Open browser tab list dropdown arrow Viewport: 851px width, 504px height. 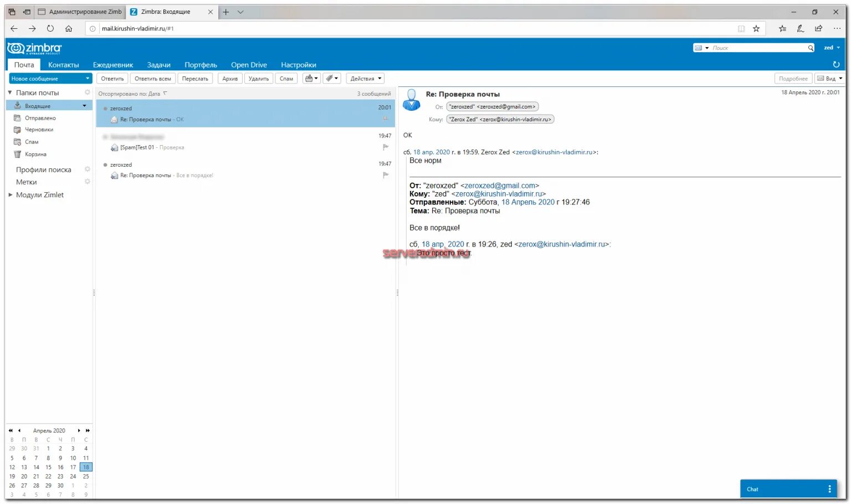point(240,12)
